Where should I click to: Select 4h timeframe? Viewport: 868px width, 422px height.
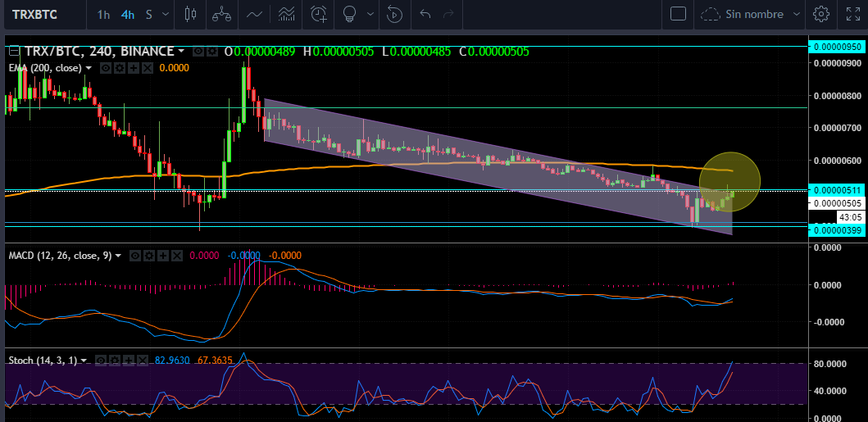pos(128,15)
